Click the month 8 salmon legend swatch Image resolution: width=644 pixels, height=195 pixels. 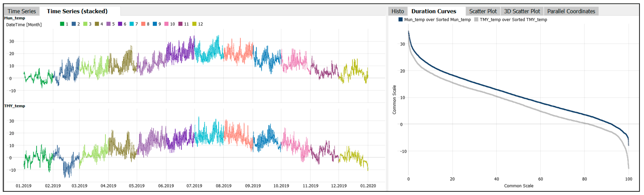tap(143, 24)
